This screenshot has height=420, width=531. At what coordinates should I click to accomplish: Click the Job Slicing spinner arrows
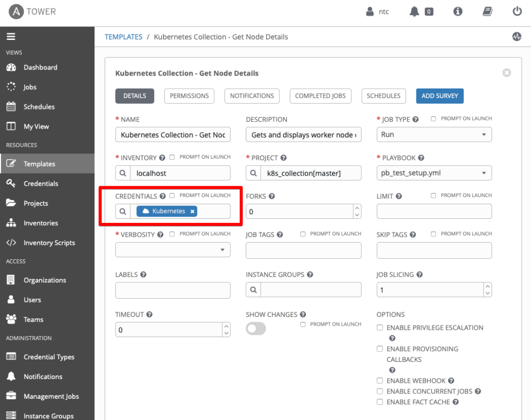pyautogui.click(x=487, y=290)
